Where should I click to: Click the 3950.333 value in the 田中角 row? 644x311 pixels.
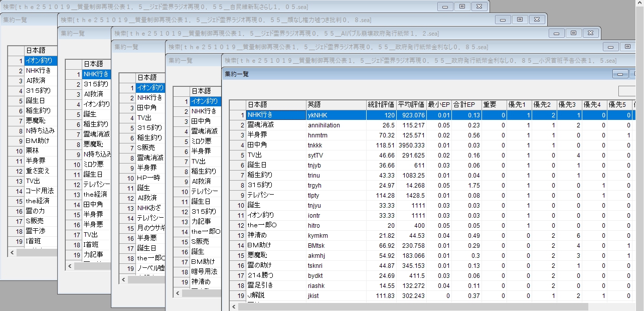pyautogui.click(x=411, y=145)
